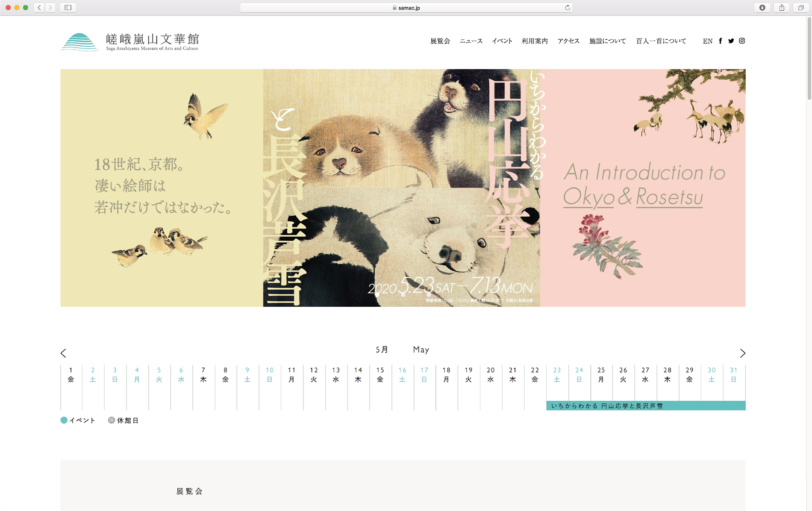Select May 27 水 in calendar
Image resolution: width=812 pixels, height=511 pixels.
tap(645, 375)
